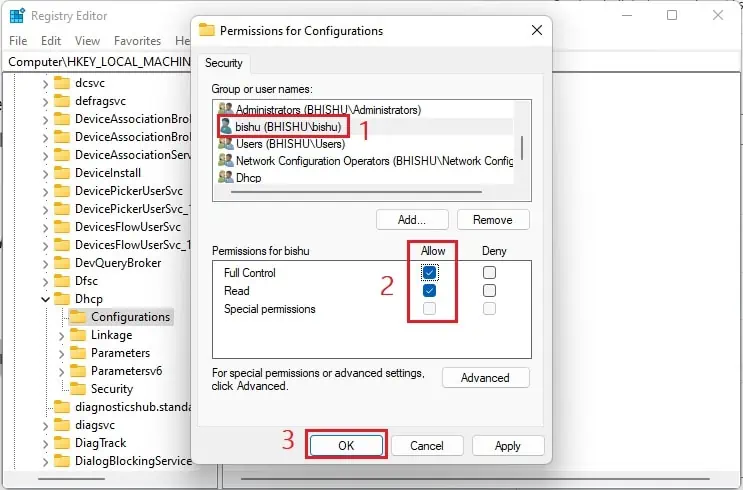Click the DevicePickerUserSvc folder icon
743x490 pixels.
click(62, 191)
